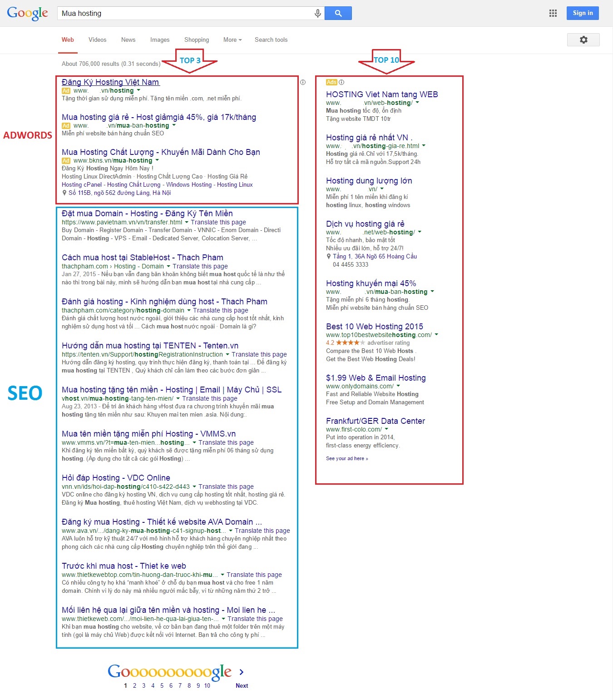Open the Google apps grid
613x700 pixels.
point(553,13)
